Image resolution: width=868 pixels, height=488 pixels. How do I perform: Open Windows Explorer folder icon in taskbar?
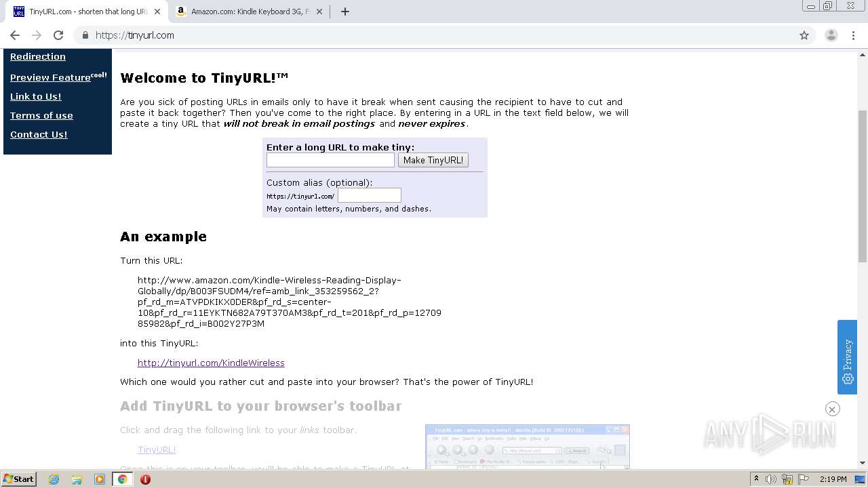click(x=77, y=479)
